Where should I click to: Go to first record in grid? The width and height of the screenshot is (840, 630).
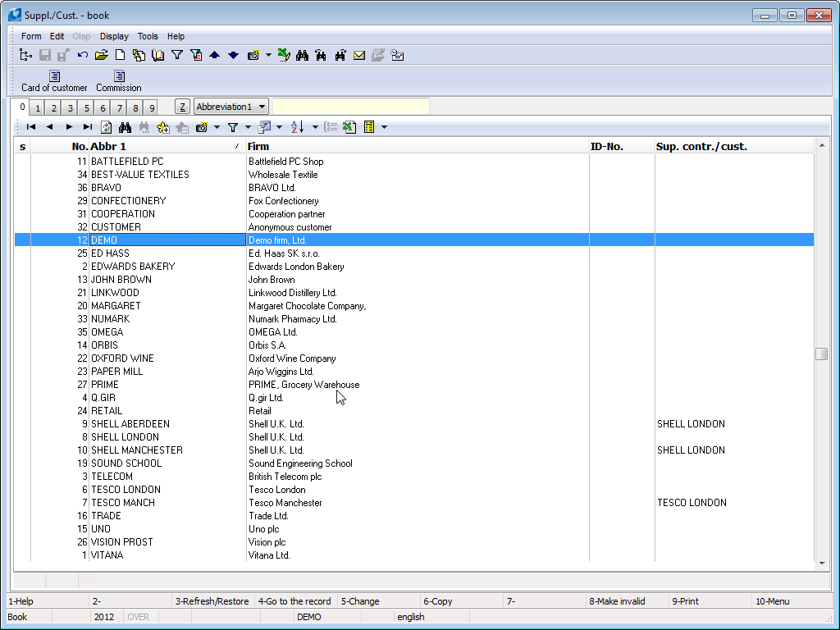tap(31, 127)
